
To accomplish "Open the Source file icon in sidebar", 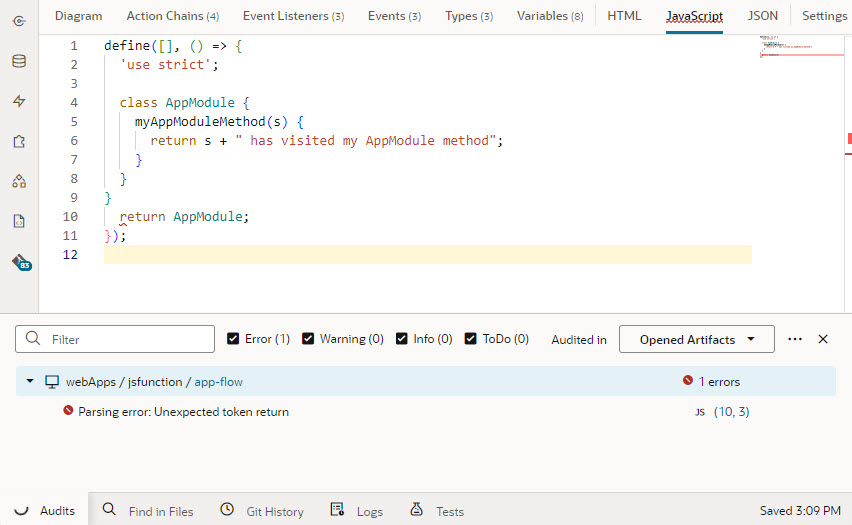I will 19,221.
